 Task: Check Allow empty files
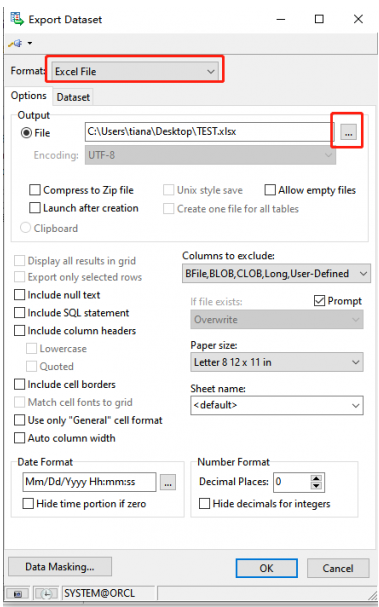(270, 190)
